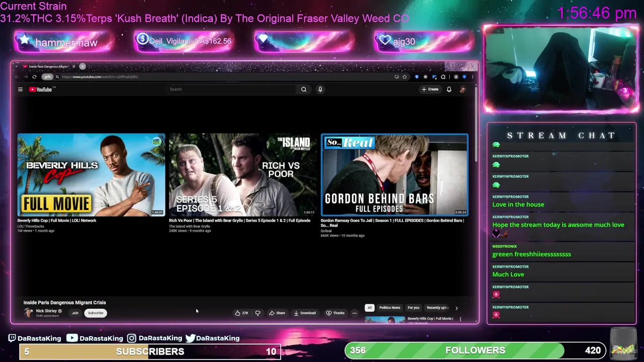Viewport: 644px width, 362px height.
Task: Open the Nick Shirley channel name link
Action: point(46,311)
